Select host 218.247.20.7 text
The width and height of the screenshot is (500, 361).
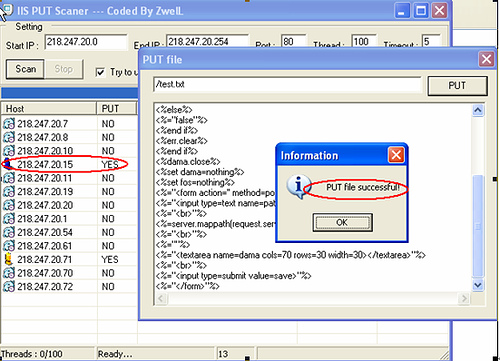click(x=43, y=124)
